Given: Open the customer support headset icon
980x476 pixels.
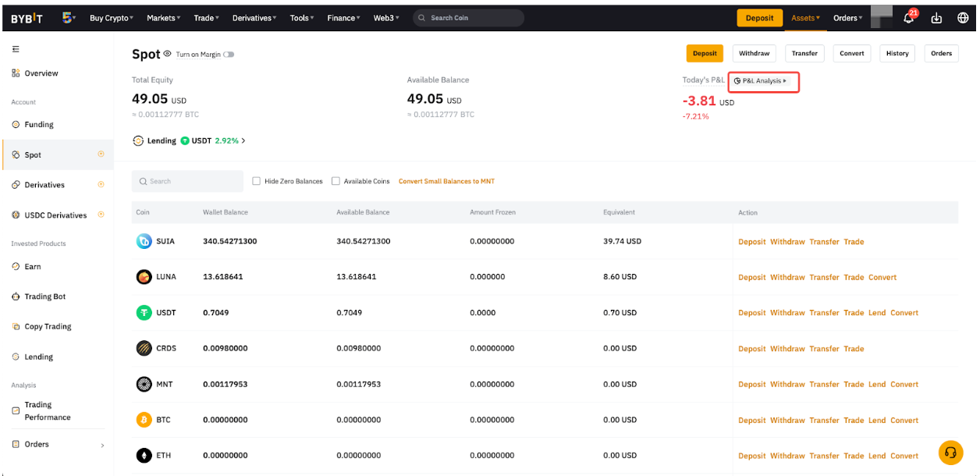Looking at the screenshot, I should [x=950, y=453].
